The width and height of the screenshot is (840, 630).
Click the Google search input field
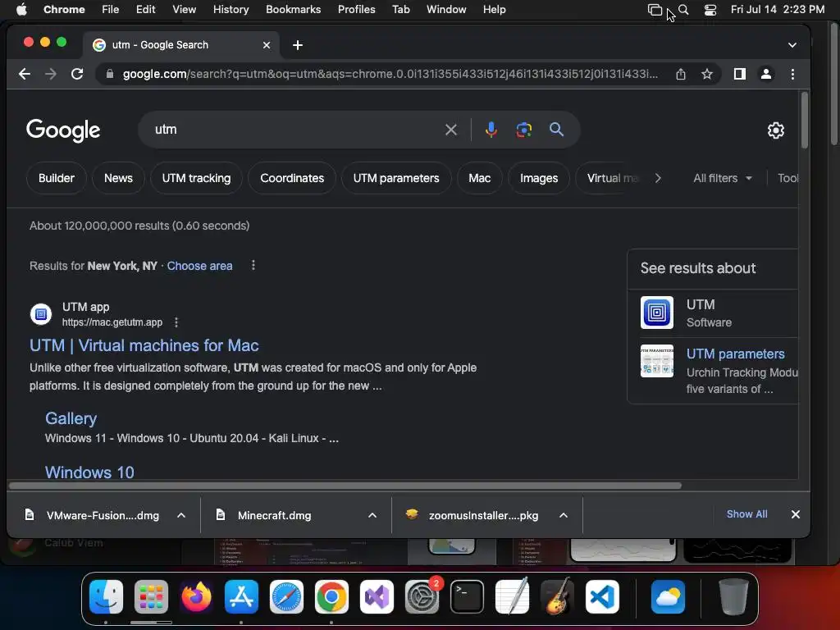[294, 130]
